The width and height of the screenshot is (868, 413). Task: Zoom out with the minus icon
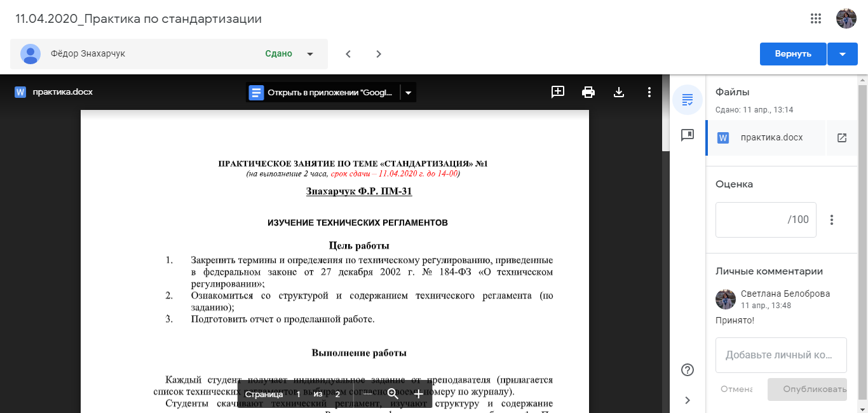coord(368,394)
